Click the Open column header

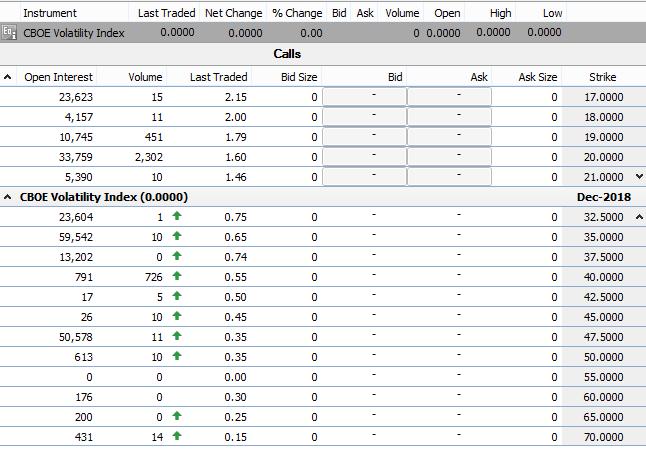tap(447, 13)
